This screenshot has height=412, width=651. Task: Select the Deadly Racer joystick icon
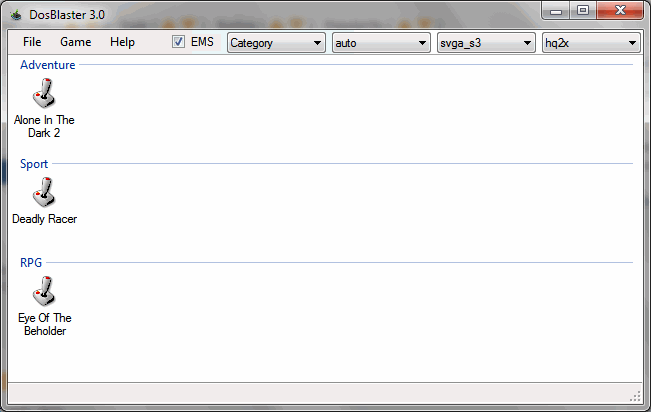44,192
